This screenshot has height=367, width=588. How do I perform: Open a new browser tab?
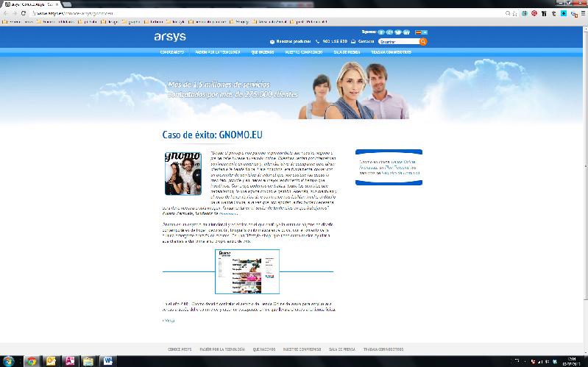coord(67,4)
